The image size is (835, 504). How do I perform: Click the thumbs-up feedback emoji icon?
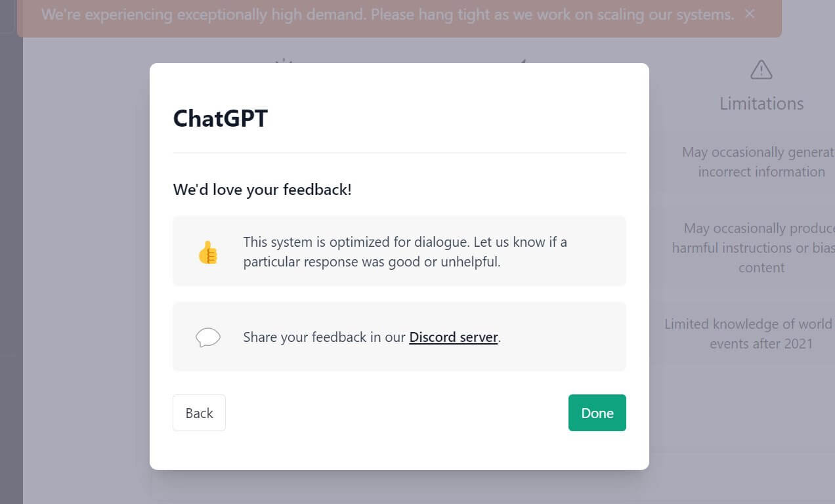(208, 251)
